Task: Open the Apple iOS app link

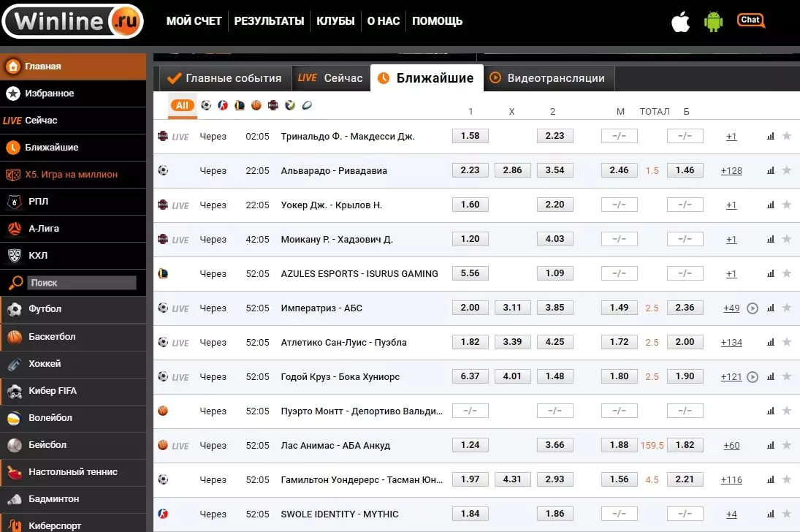Action: coord(681,21)
